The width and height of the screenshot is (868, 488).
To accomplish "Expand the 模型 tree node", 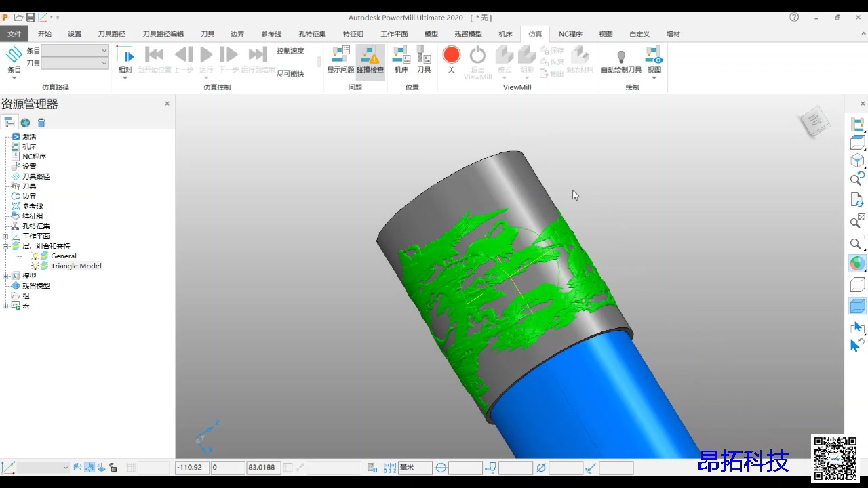I will click(5, 276).
